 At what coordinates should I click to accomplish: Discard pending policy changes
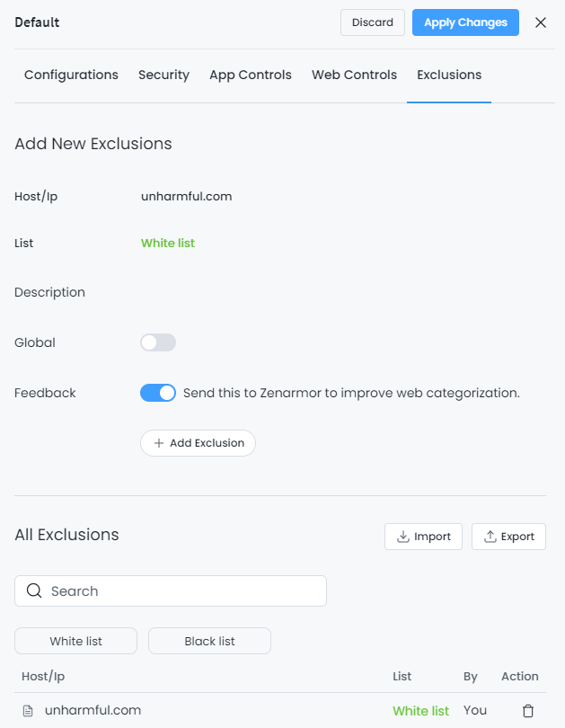click(373, 22)
